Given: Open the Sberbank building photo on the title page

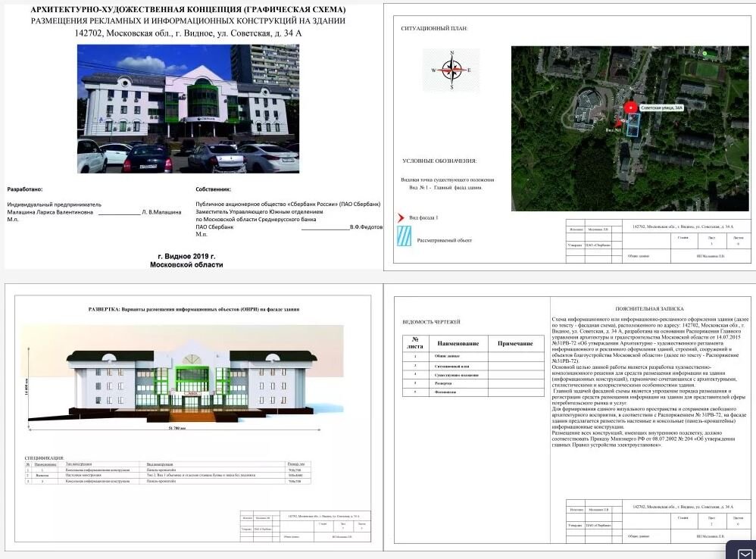Looking at the screenshot, I should click(x=188, y=109).
